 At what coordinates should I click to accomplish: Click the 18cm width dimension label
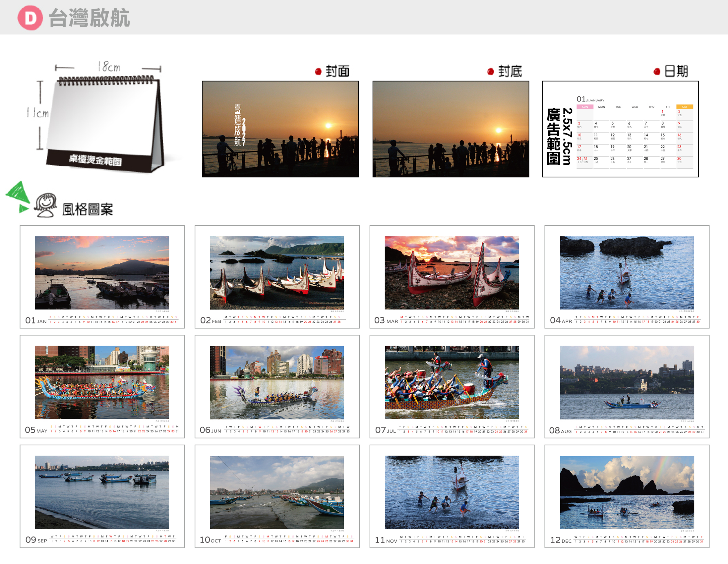point(109,67)
